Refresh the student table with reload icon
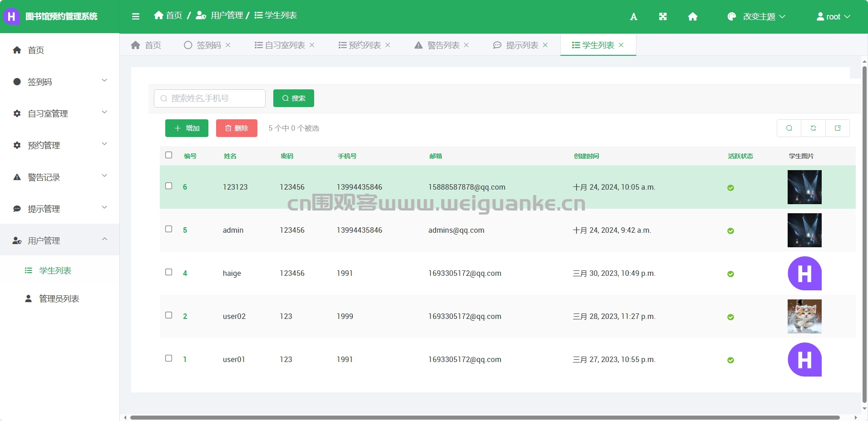The height and width of the screenshot is (421, 868). (x=813, y=128)
